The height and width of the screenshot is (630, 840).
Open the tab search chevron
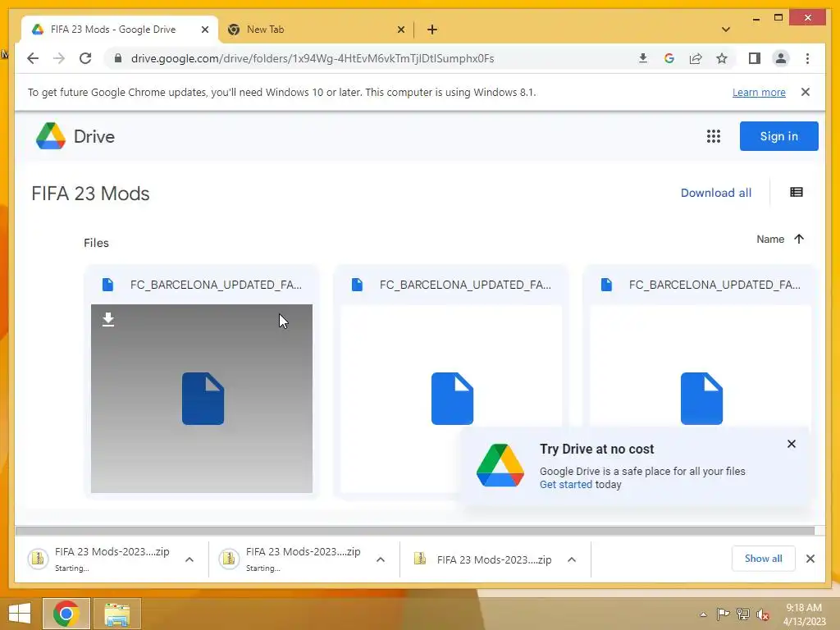click(726, 30)
